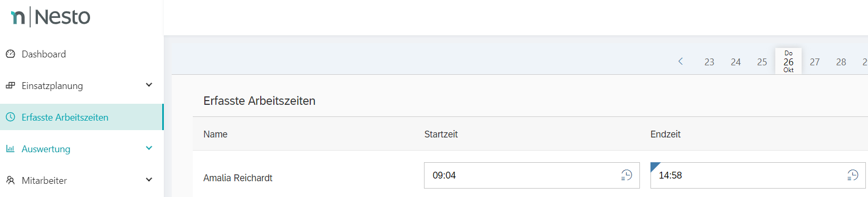Click the Mitarbeiter people icon
This screenshot has height=197, width=868.
pos(11,180)
